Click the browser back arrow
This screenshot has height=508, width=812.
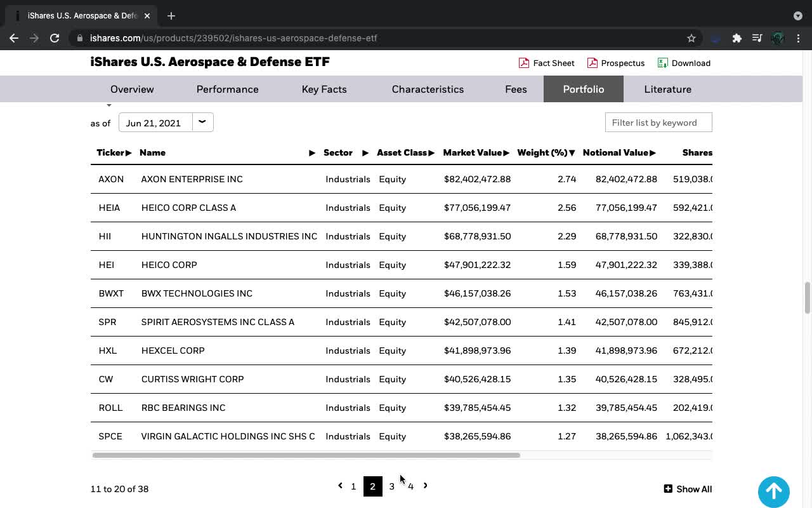pyautogui.click(x=14, y=38)
